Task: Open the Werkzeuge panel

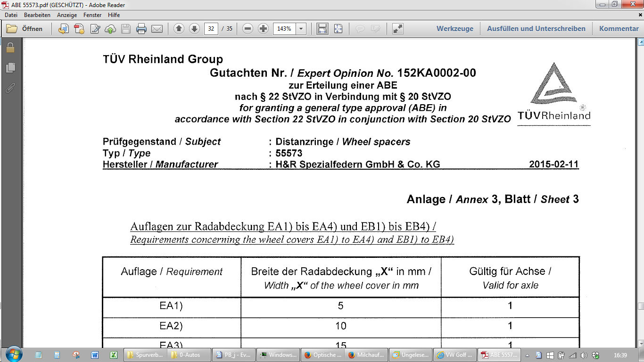Action: [455, 29]
